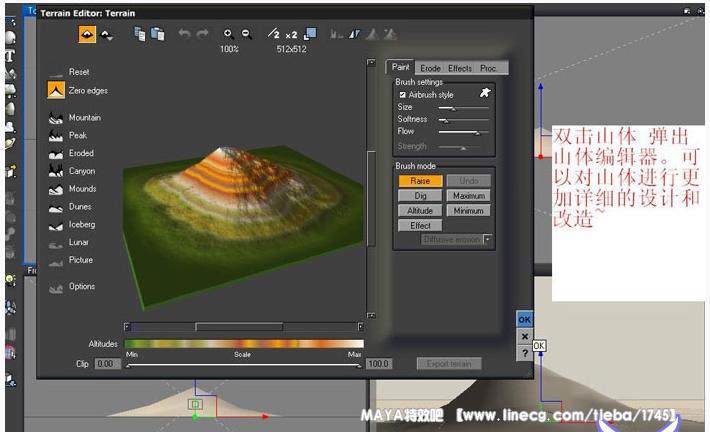Click the Altitude brush mode button
The width and height of the screenshot is (710, 432).
pos(420,211)
